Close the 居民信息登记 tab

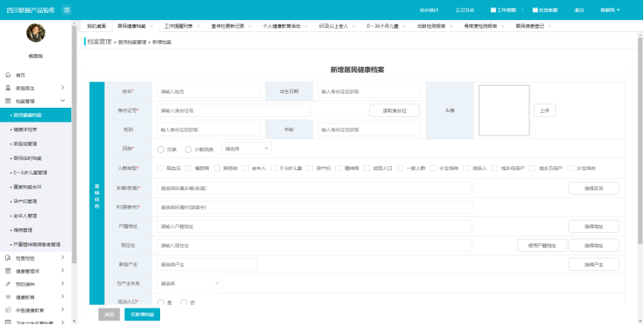click(549, 26)
